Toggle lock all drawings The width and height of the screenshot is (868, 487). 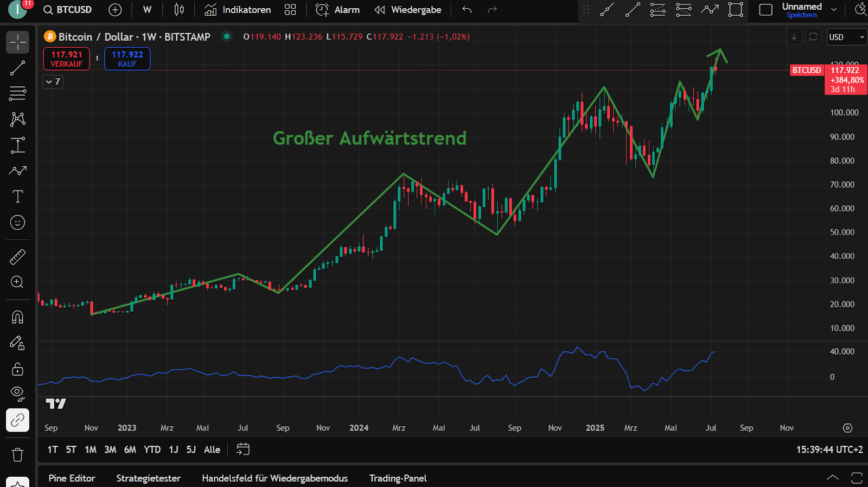point(17,369)
